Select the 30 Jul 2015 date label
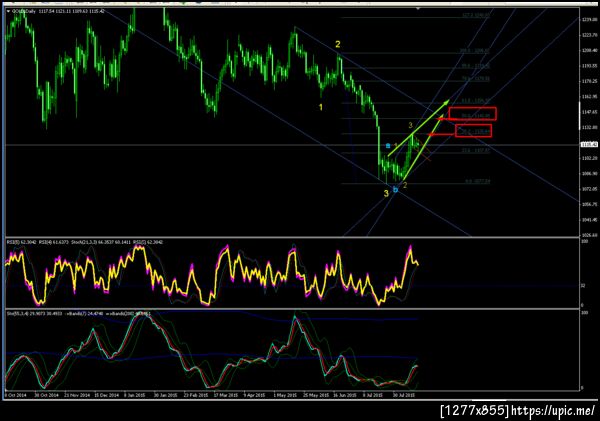This screenshot has width=600, height=421. tap(404, 395)
